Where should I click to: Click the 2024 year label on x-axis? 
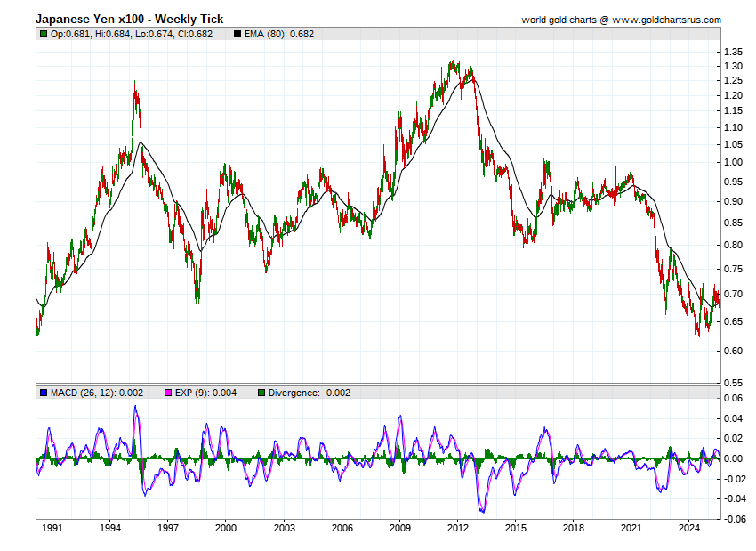[x=688, y=528]
